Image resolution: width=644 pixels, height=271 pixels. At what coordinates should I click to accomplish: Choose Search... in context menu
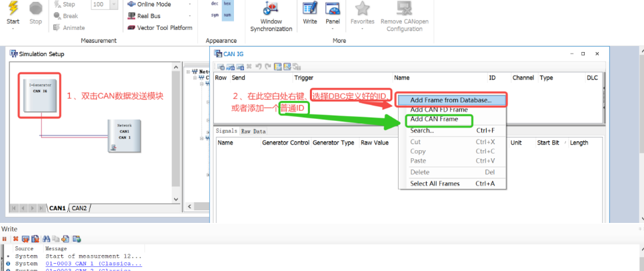(x=452, y=131)
